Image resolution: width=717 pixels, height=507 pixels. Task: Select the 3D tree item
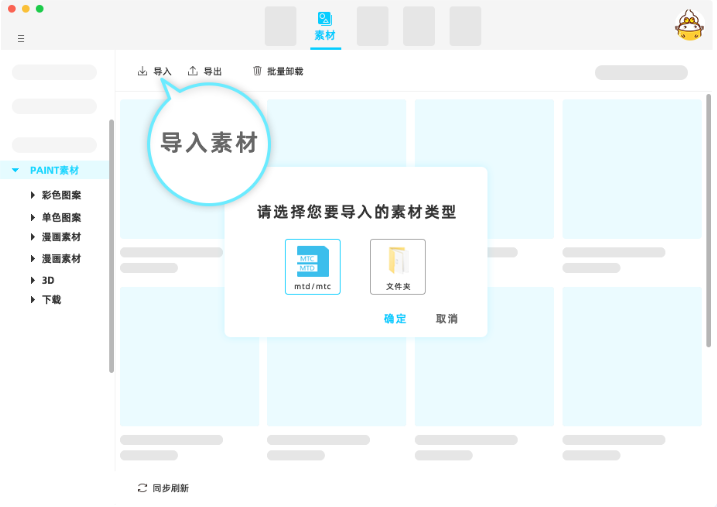(48, 280)
